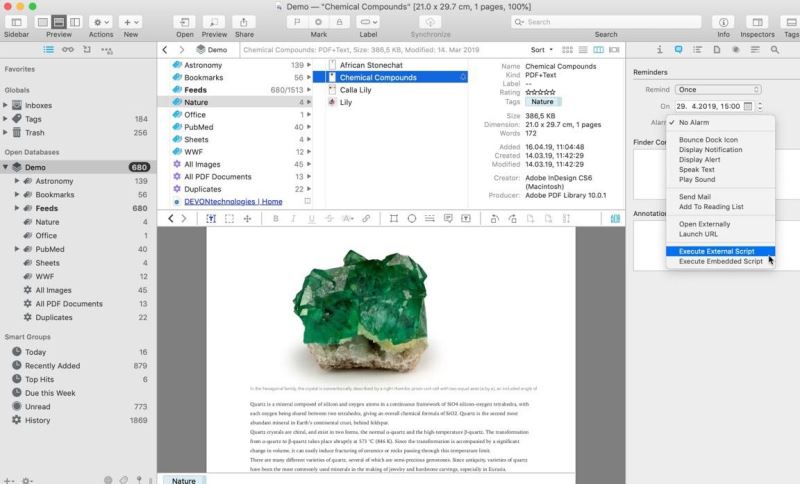Open the annotations and reminders inspector tab

click(678, 49)
